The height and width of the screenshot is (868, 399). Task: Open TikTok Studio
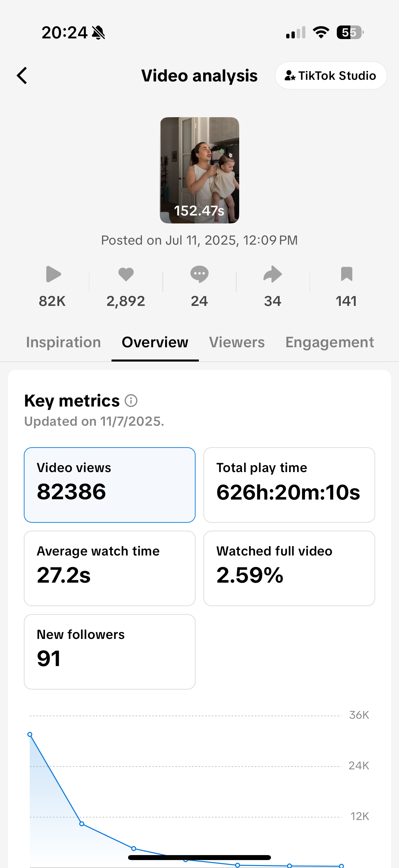tap(330, 75)
